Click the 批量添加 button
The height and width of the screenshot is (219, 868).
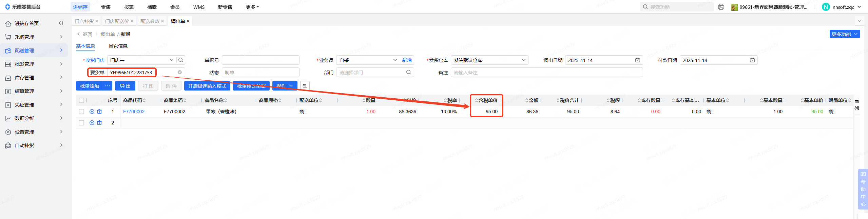[x=90, y=86]
